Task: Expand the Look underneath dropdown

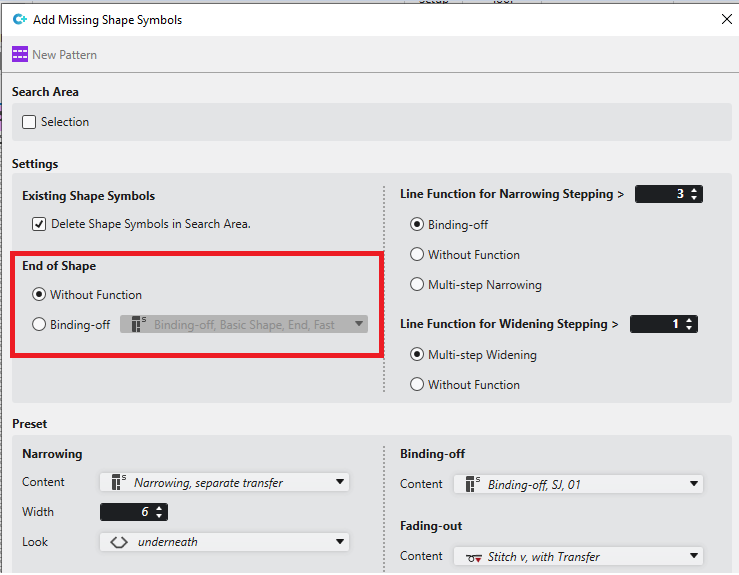Action: pos(340,542)
